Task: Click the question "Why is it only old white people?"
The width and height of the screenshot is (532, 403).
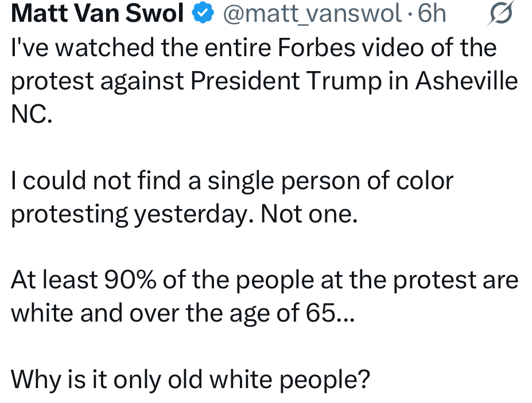Action: (x=191, y=379)
